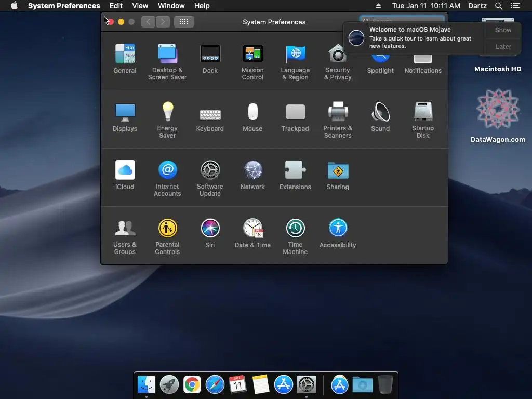The width and height of the screenshot is (532, 399).
Task: Select the DataWagon.com desktop icon
Action: pos(498,115)
